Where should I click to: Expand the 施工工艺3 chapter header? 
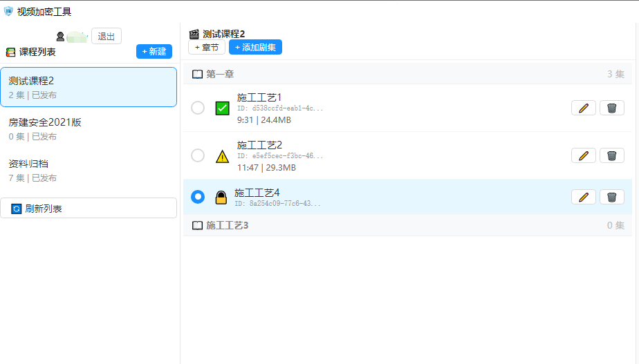tap(407, 226)
